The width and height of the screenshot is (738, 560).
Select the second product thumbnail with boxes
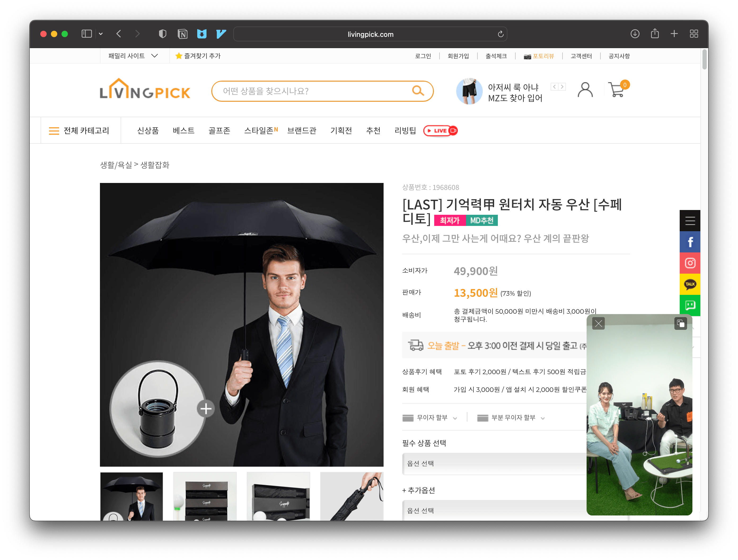click(205, 496)
